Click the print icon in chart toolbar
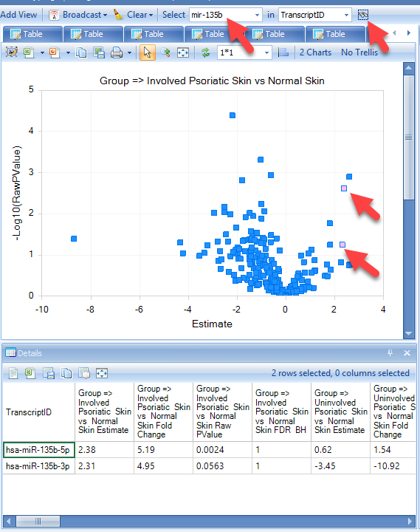The image size is (420, 532). pyautogui.click(x=117, y=52)
